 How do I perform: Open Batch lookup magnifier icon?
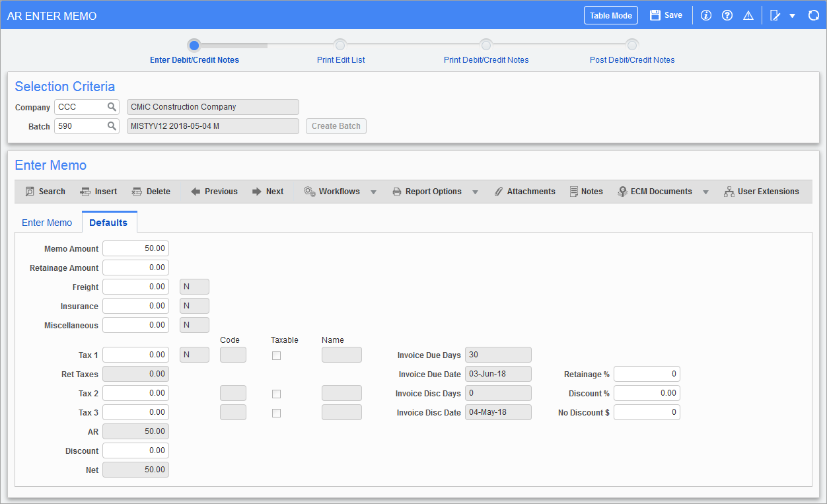pyautogui.click(x=112, y=126)
